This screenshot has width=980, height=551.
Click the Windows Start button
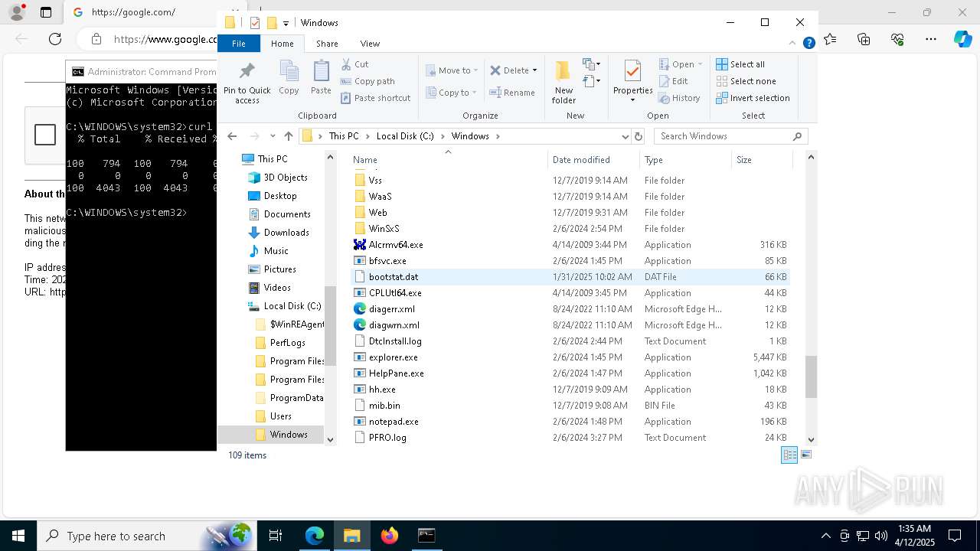pyautogui.click(x=18, y=536)
